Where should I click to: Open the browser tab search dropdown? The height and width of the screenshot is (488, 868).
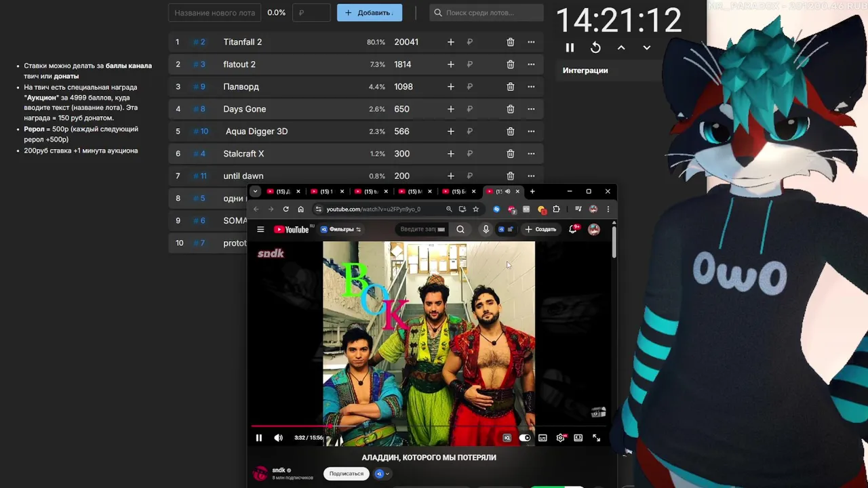[256, 192]
